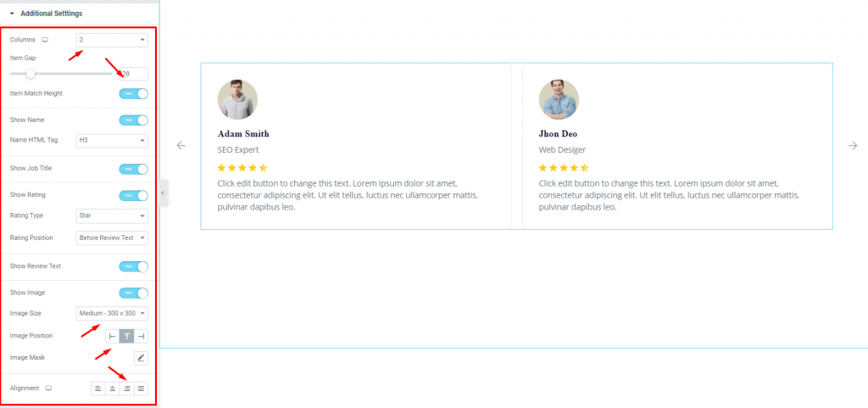Toggle Item Match Height switch

133,94
